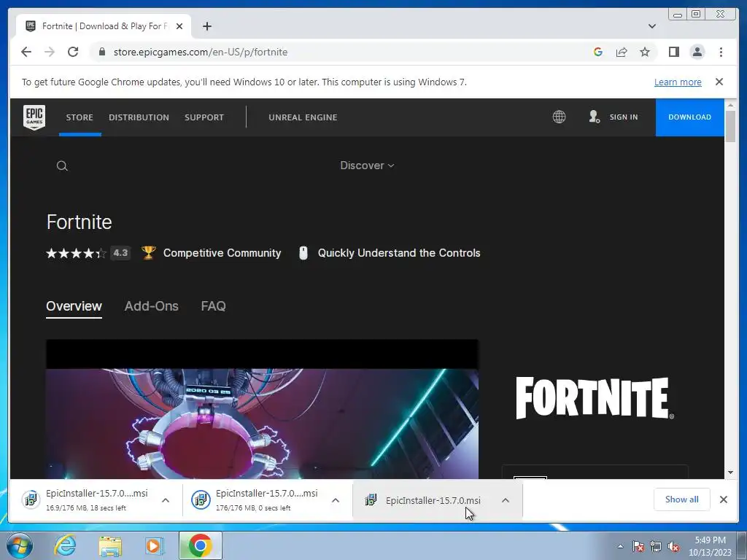747x560 pixels.
Task: Click the 4.3 star rating
Action: click(88, 253)
